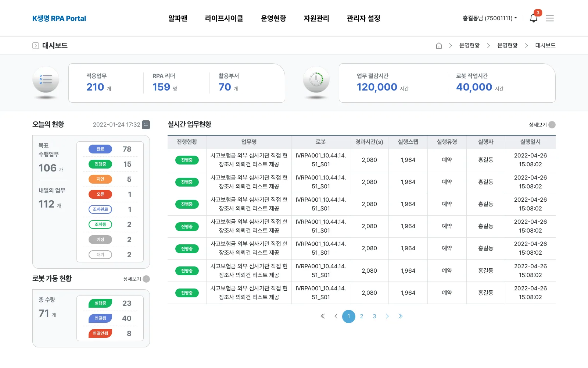588x368 pixels.
Task: Click the 연결됨 robot status badge
Action: pos(100,318)
